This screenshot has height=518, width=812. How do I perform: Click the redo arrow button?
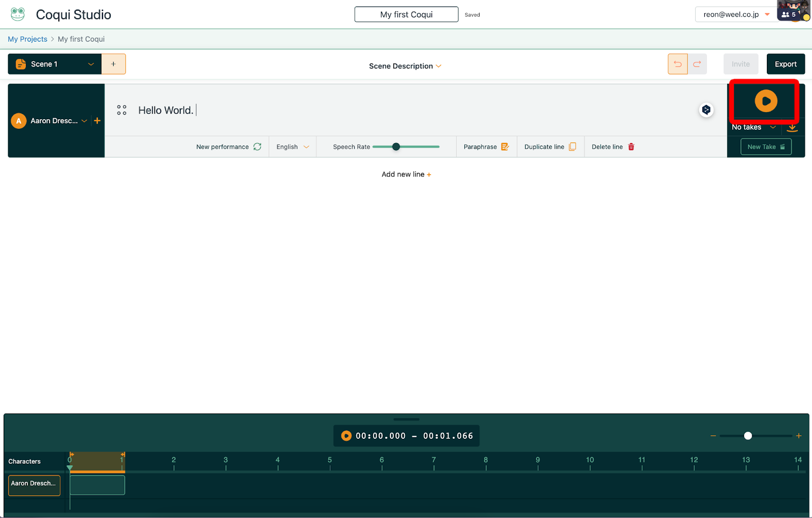(x=697, y=64)
